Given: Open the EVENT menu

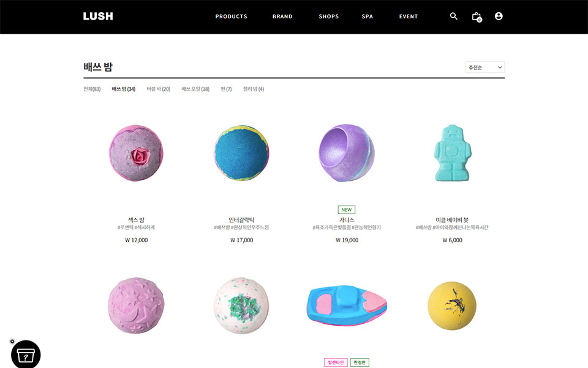Looking at the screenshot, I should pos(409,17).
